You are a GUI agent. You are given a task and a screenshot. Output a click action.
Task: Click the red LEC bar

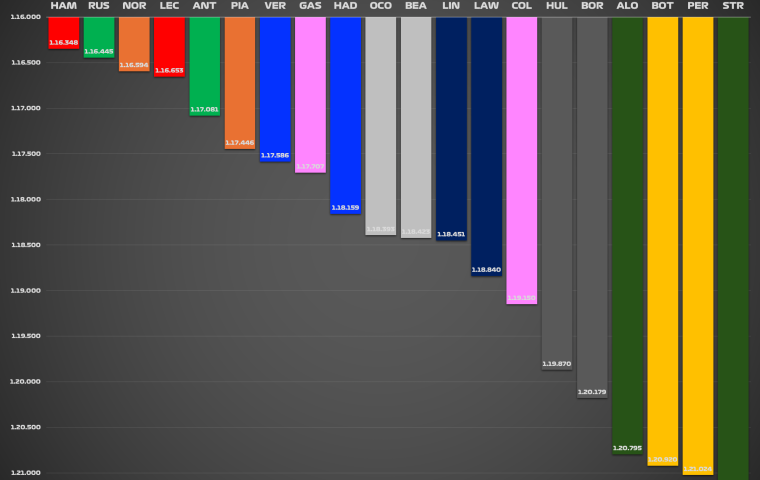pos(169,40)
